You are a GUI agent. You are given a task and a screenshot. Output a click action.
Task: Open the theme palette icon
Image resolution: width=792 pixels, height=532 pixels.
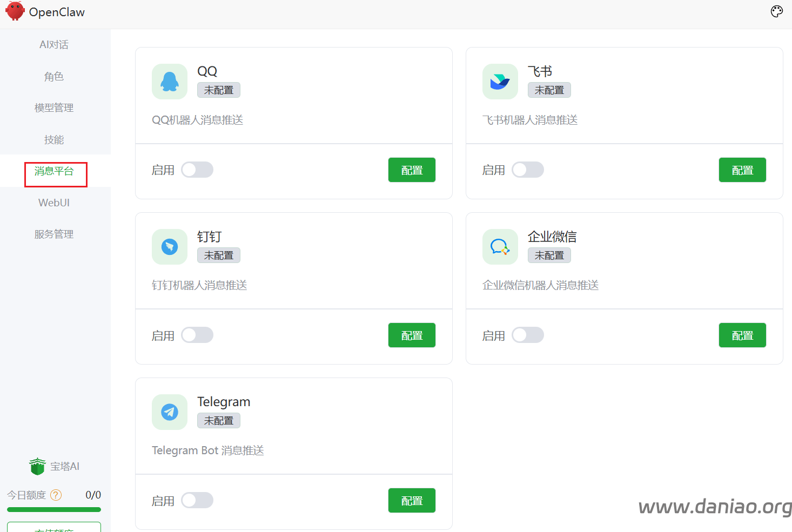coord(776,12)
